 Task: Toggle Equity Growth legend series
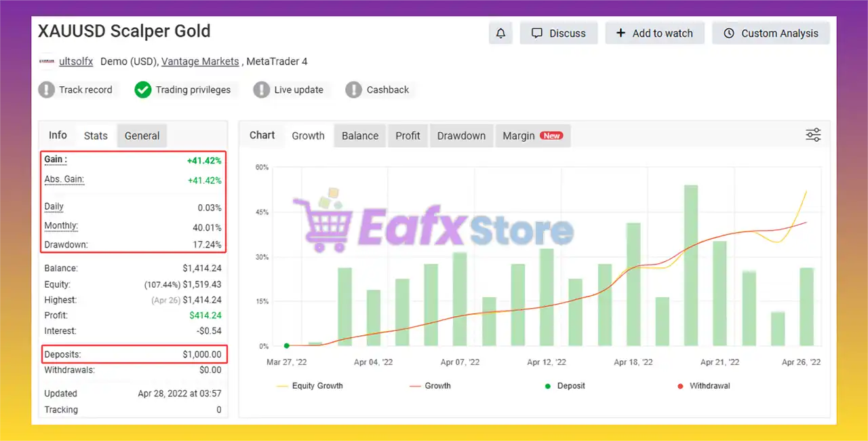pos(310,386)
